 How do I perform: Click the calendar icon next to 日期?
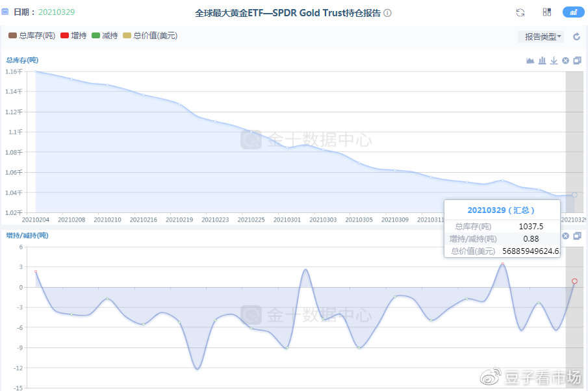[5, 12]
